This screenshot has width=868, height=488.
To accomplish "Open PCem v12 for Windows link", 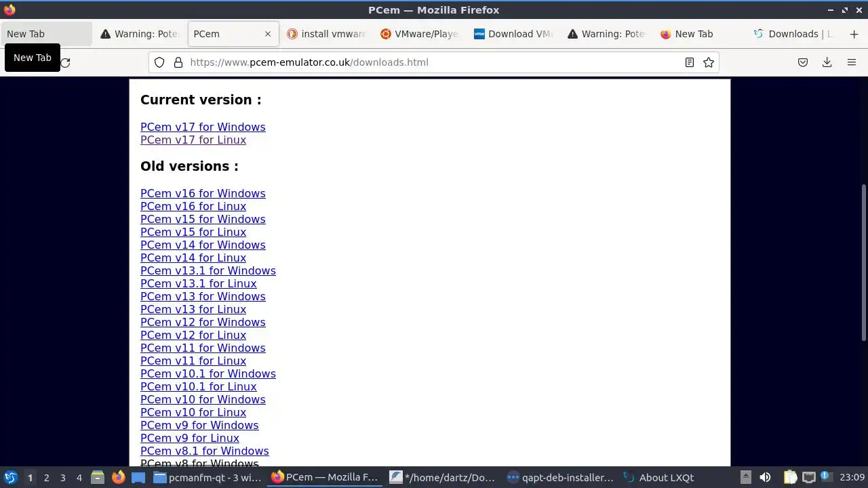I will pos(203,323).
